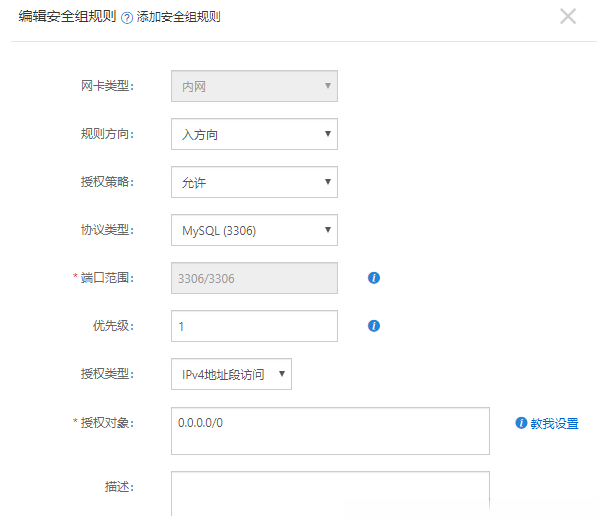Click the 教我设置 help link
Screen dimensions: 603x529
tap(554, 423)
